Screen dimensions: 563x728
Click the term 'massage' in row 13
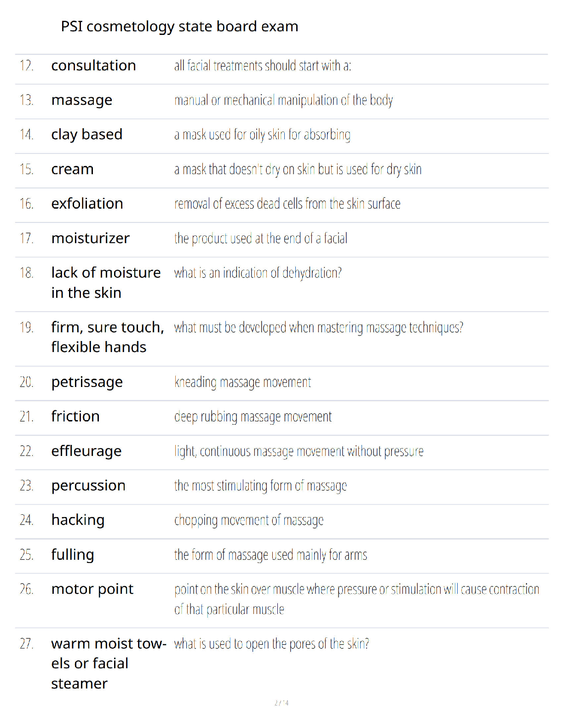coord(82,100)
